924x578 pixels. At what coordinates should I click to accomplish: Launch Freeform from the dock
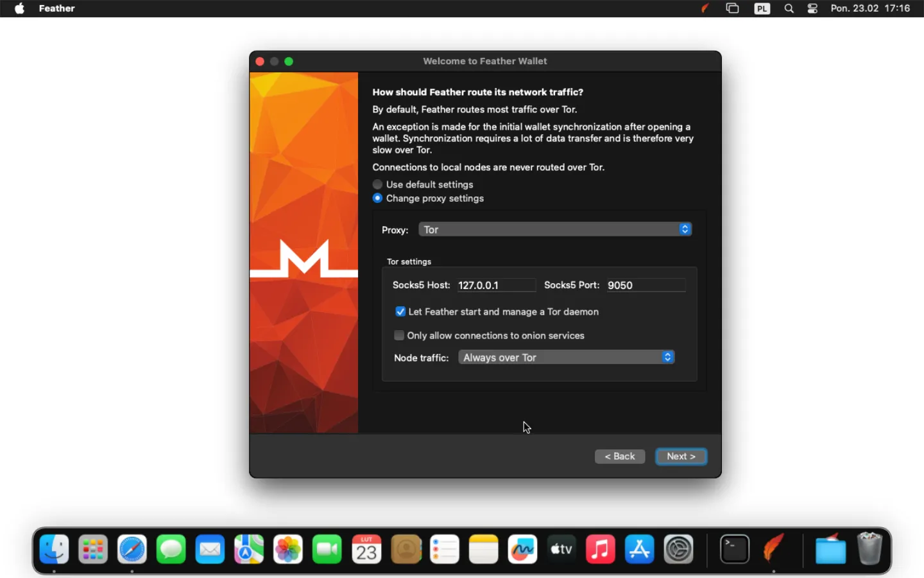(x=524, y=550)
